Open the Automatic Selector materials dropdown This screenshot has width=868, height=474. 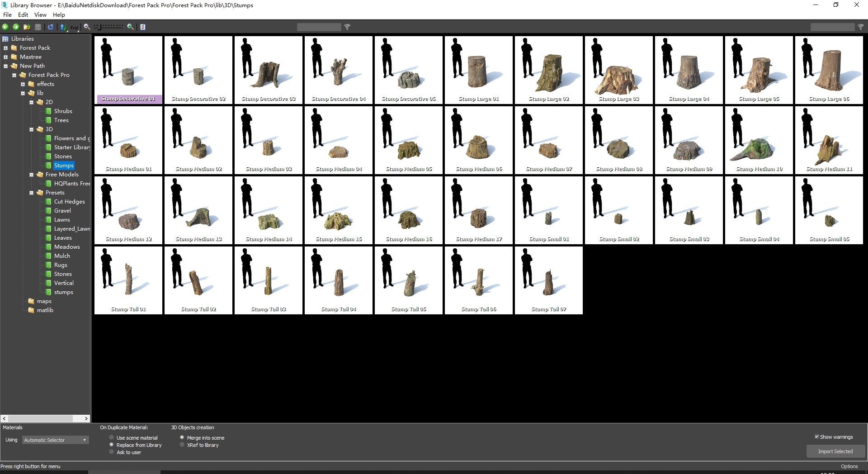[55, 440]
